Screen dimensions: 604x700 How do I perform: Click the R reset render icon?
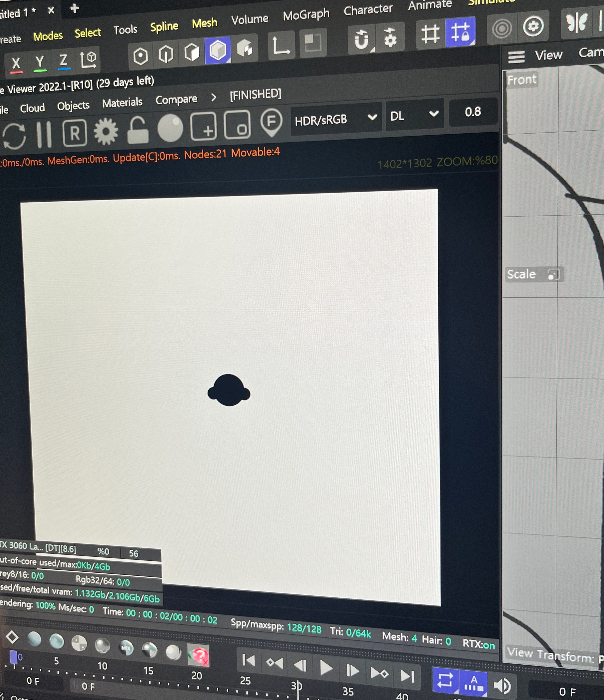coord(75,133)
